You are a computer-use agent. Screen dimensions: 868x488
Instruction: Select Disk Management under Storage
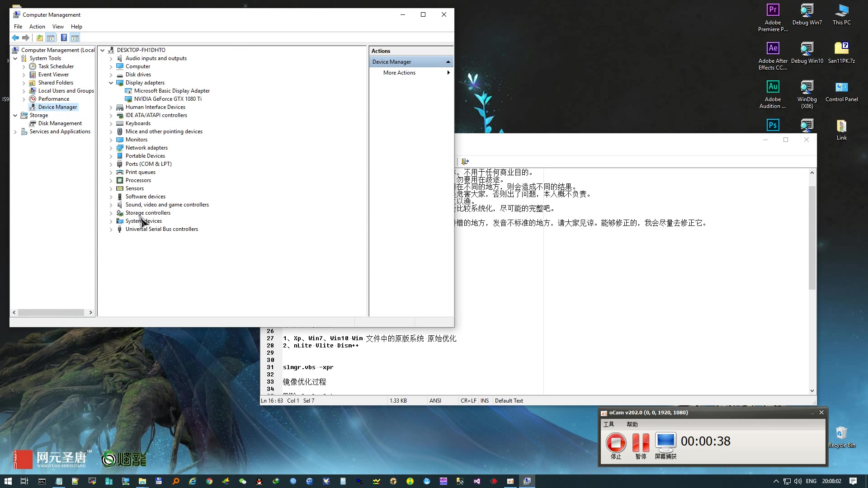pyautogui.click(x=60, y=123)
